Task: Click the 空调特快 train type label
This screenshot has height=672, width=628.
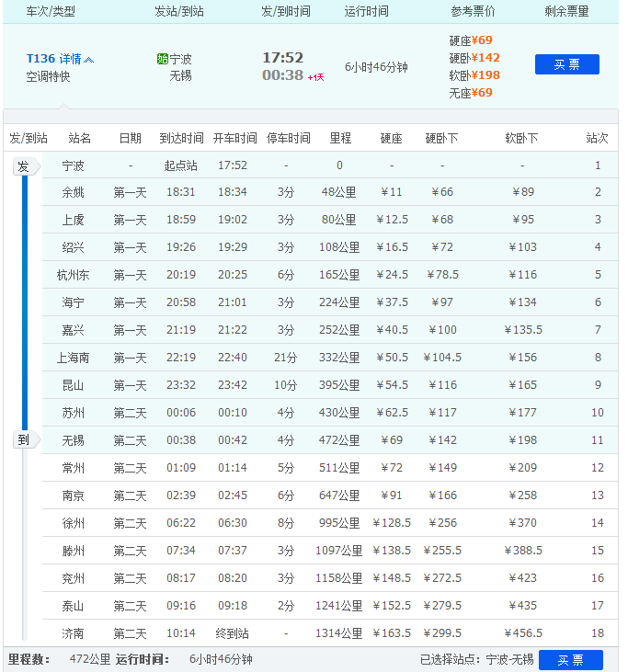Action: 48,76
